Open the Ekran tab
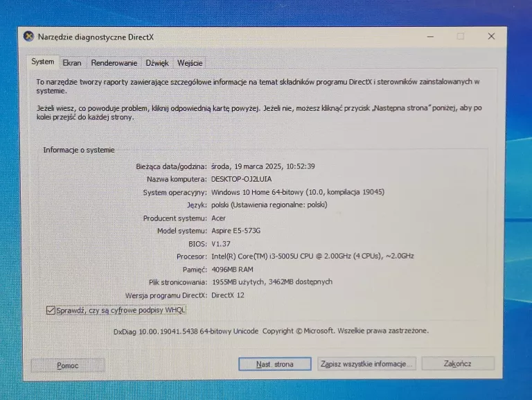This screenshot has width=532, height=400. coord(72,63)
